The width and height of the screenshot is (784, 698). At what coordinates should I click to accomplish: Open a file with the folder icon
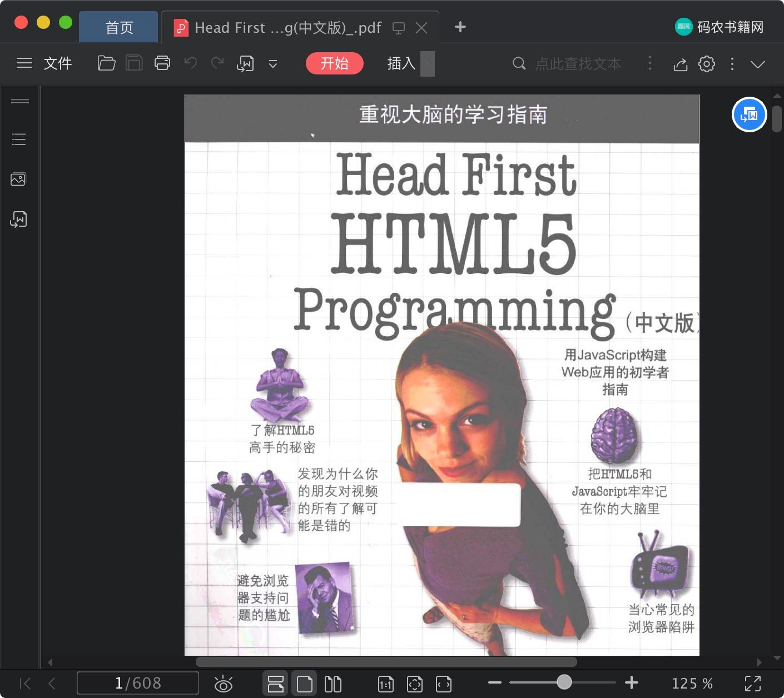point(106,63)
